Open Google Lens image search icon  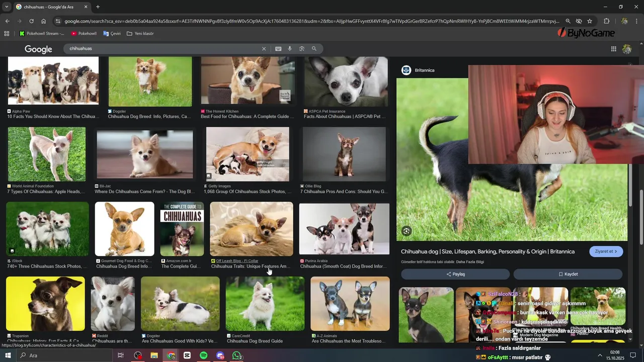tap(302, 49)
